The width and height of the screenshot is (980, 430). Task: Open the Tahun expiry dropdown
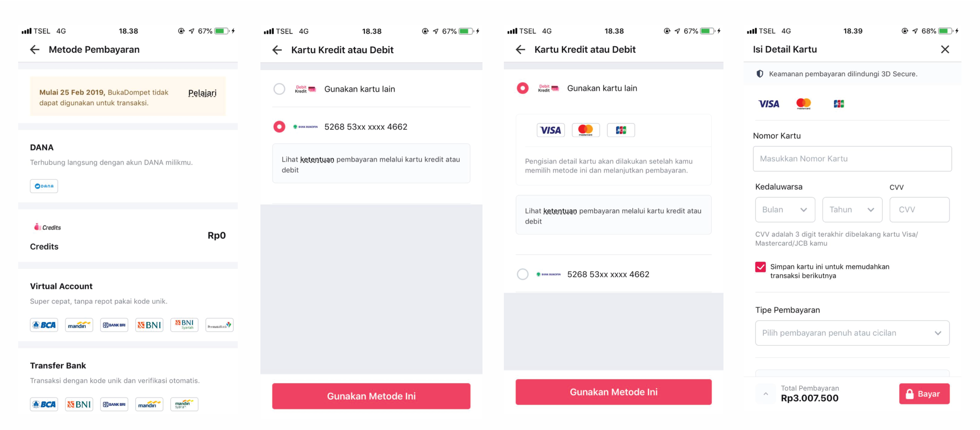[x=852, y=210]
